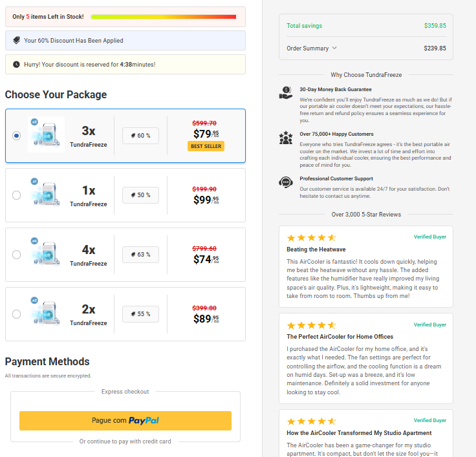Click the discount tag icon

[17, 40]
